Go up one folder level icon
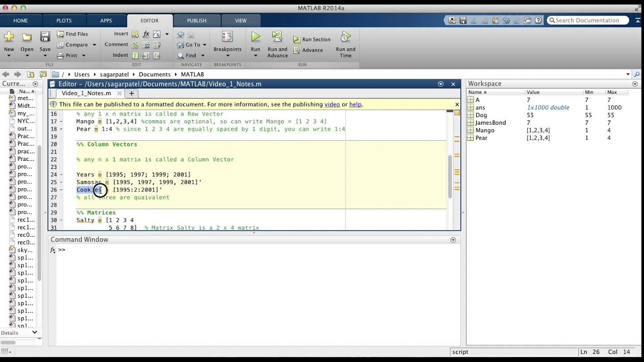644x362 pixels. [31, 74]
